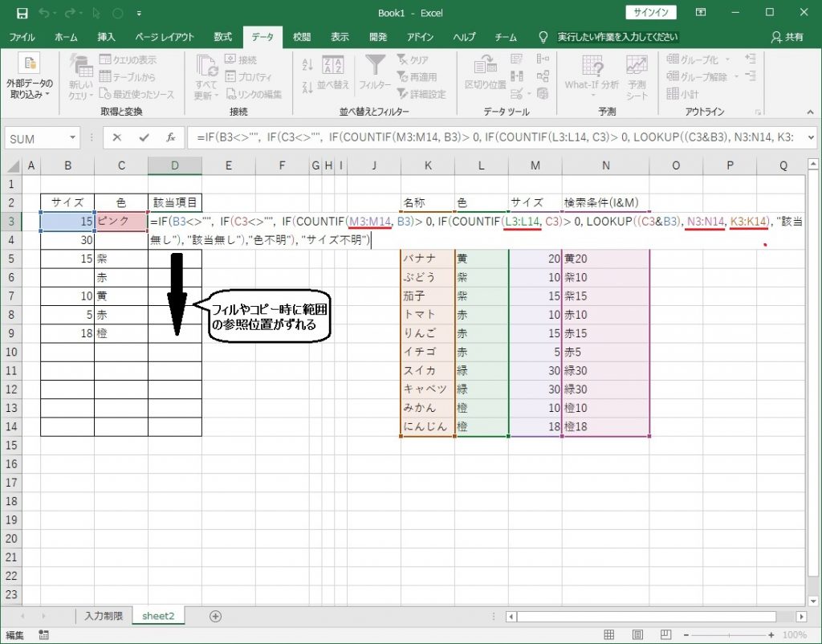Click the 共有 share button

pyautogui.click(x=787, y=37)
